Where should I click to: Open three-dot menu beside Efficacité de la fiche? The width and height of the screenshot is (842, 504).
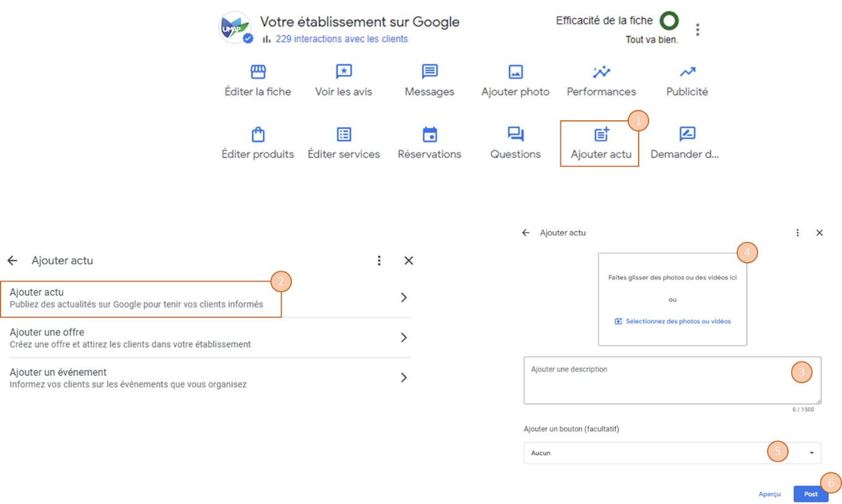point(698,29)
